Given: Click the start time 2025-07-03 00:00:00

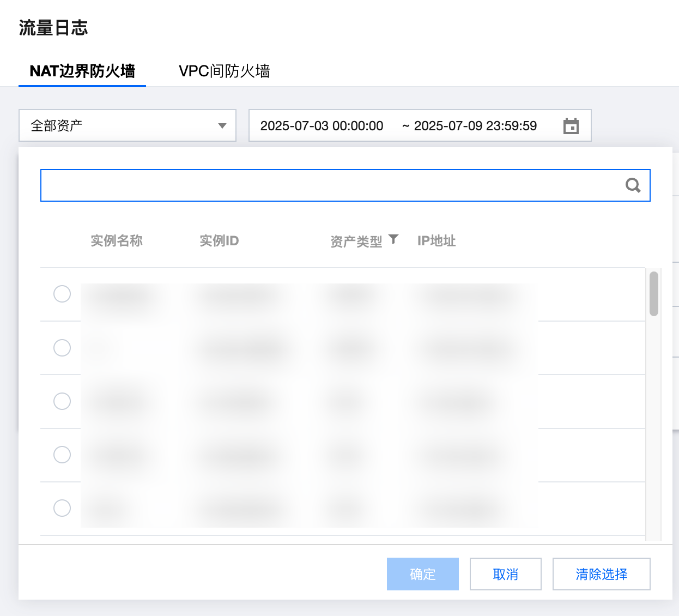Looking at the screenshot, I should click(322, 126).
